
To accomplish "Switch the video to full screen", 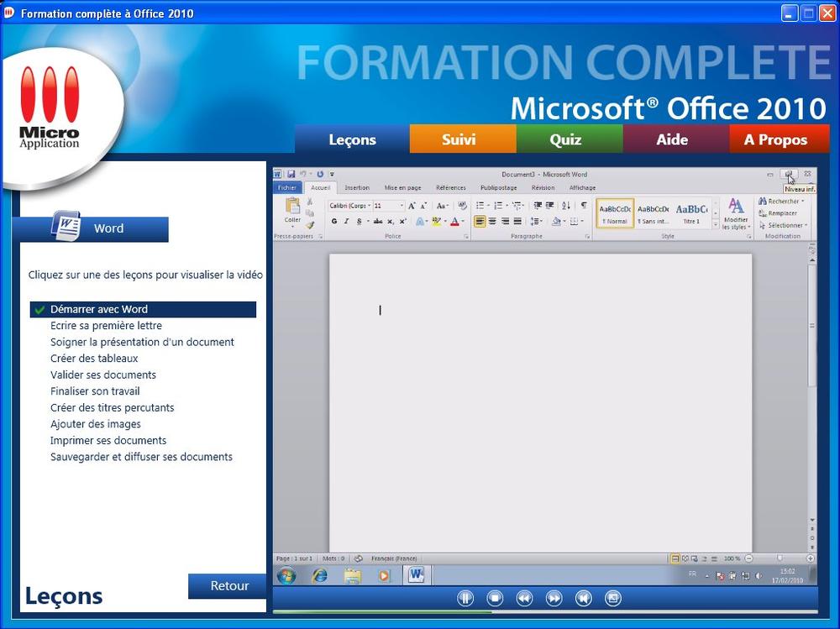I will 613,598.
